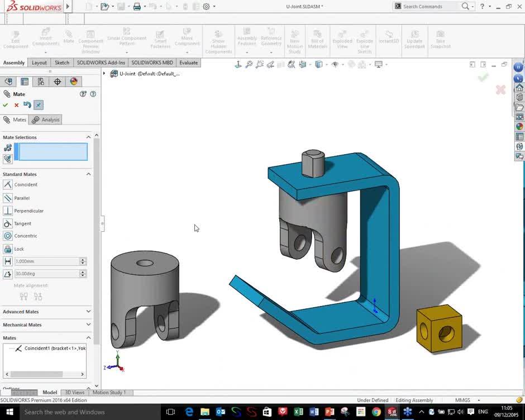Toggle the Keep Visible pushpin in Mate panel

pos(38,104)
